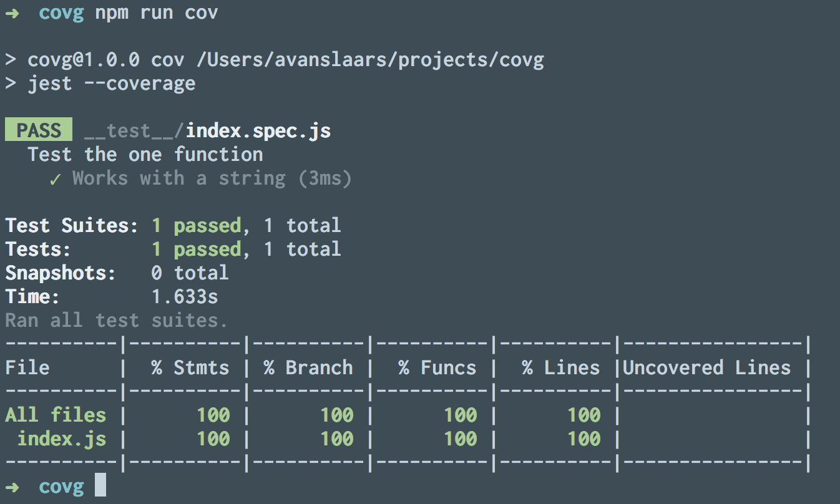Click the Time: 1.633s duration value

(185, 296)
